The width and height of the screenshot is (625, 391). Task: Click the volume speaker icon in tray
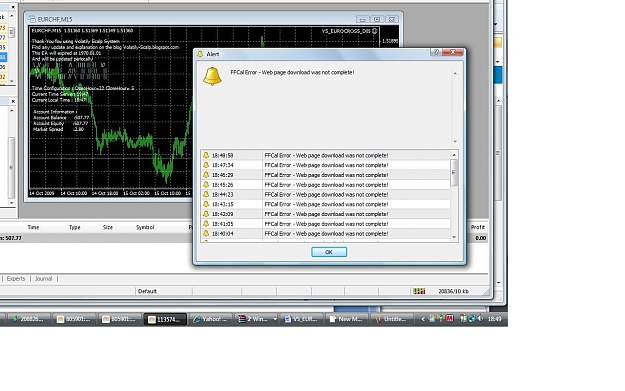coord(480,318)
